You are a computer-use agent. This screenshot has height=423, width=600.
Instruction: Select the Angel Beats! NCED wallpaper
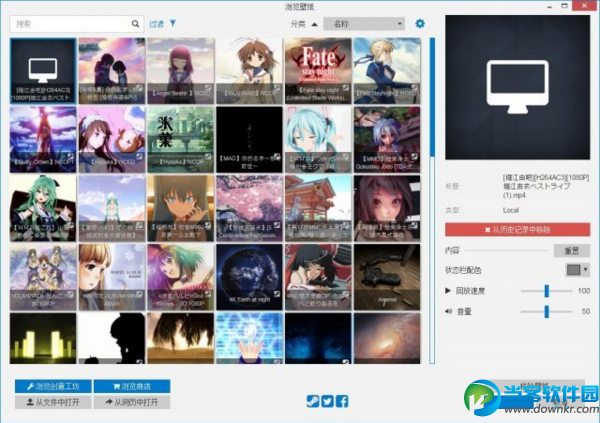181,71
